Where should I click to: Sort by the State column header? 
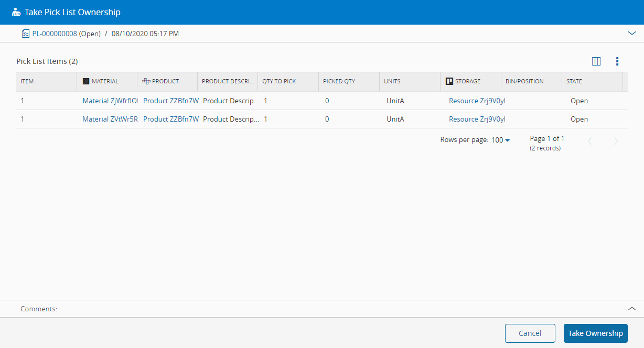(x=574, y=81)
